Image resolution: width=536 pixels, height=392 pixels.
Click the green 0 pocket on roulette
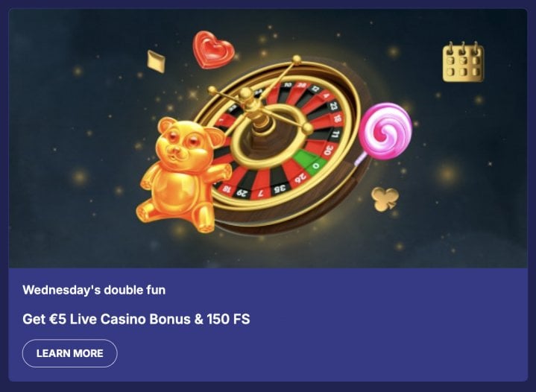[315, 165]
